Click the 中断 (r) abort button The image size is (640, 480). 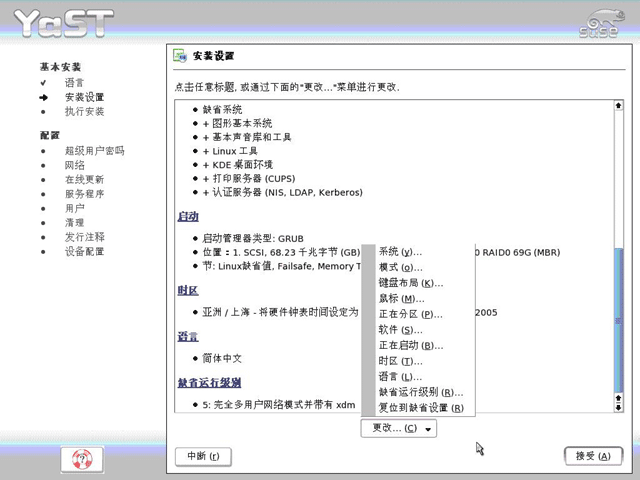(203, 456)
